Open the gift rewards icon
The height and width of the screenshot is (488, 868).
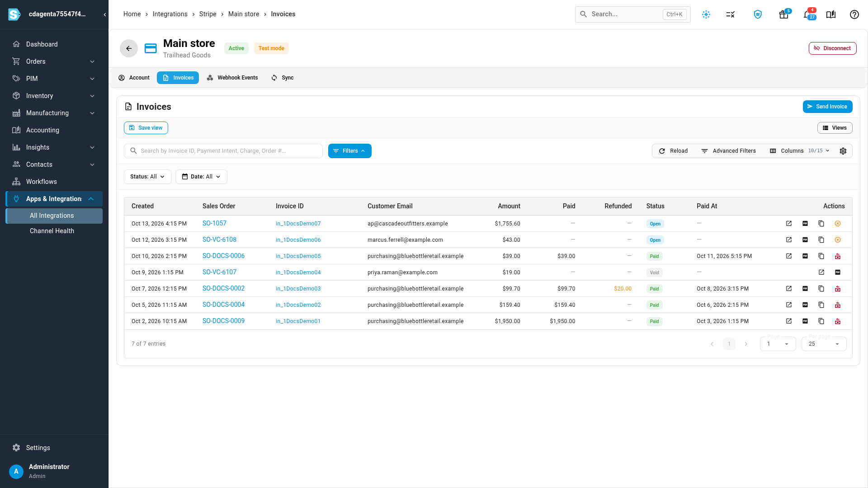tap(784, 14)
